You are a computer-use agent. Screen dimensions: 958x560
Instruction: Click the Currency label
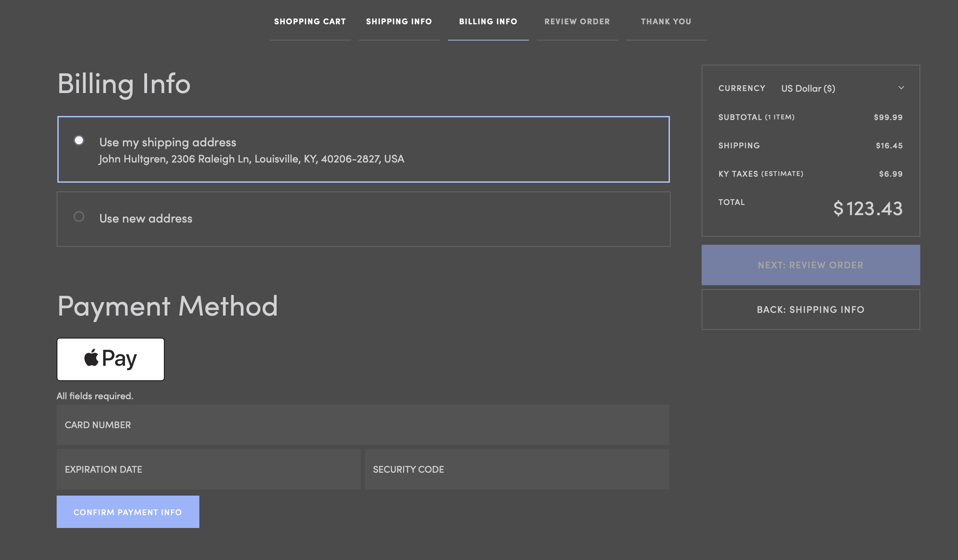741,88
